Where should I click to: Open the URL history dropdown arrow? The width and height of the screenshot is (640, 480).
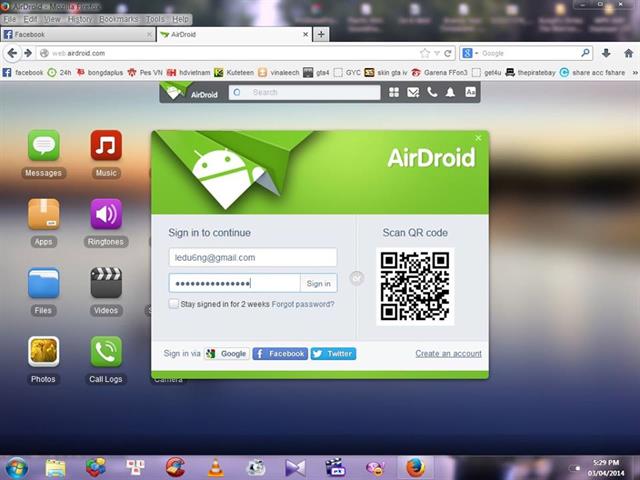pos(437,53)
